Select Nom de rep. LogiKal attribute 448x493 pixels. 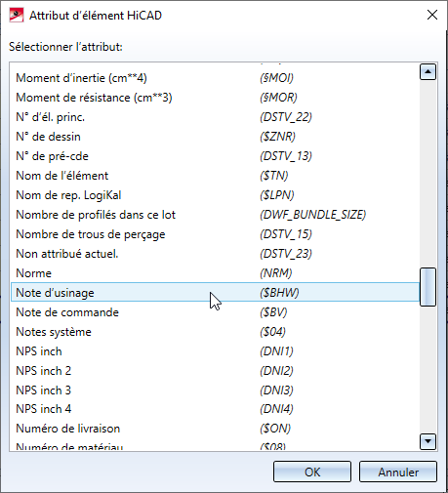pos(215,195)
